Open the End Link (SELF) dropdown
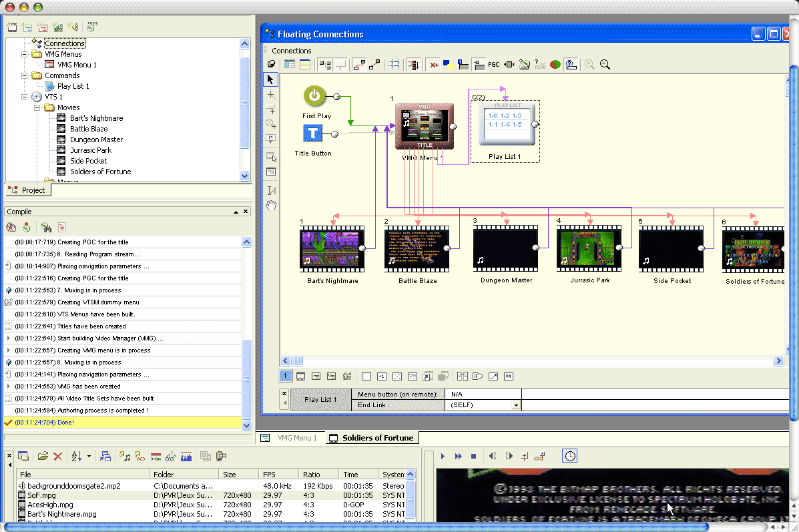The image size is (799, 532). click(516, 405)
